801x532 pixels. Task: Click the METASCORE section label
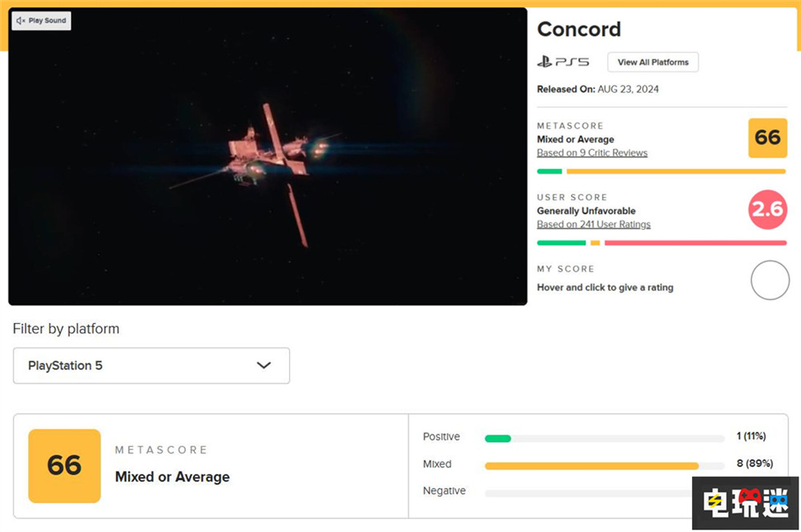coord(570,126)
